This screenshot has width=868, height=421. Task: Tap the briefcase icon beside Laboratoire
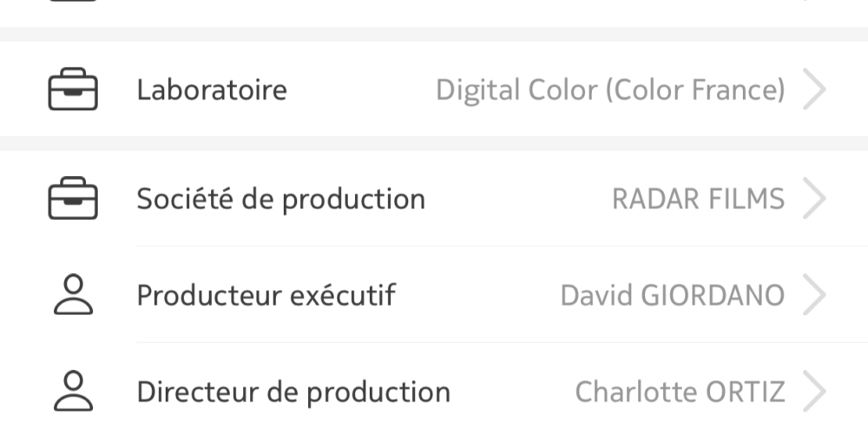pos(73,89)
